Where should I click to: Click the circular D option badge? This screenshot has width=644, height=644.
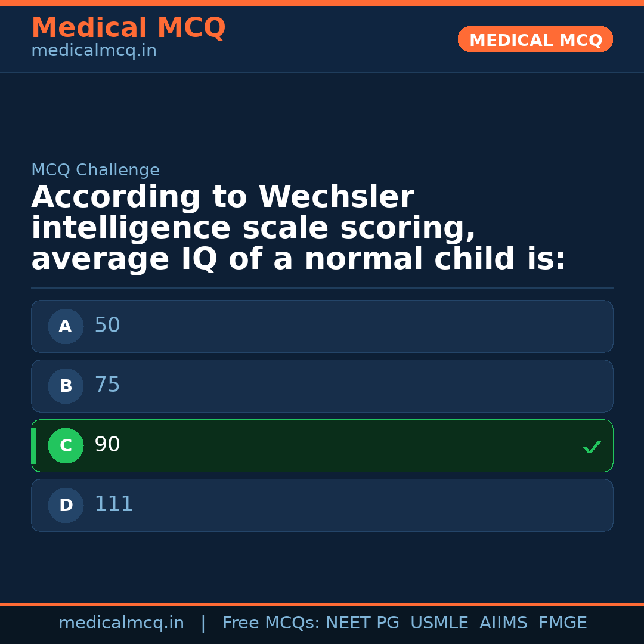[66, 505]
